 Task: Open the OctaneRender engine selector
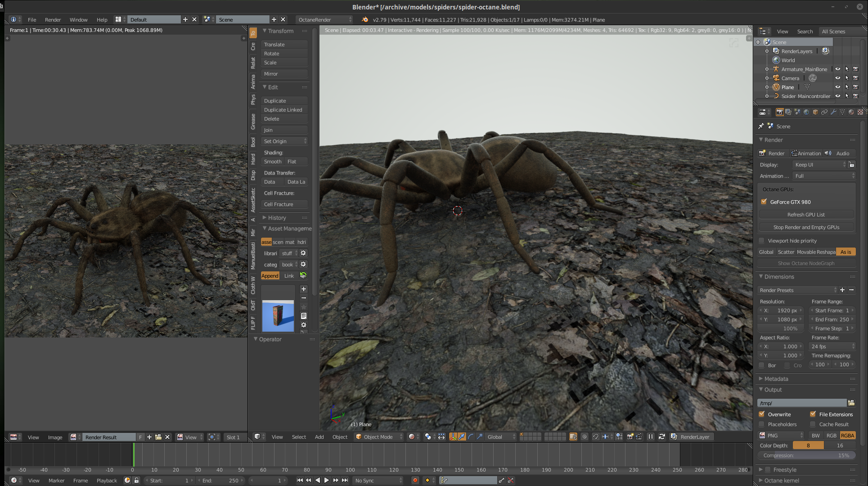pos(324,20)
